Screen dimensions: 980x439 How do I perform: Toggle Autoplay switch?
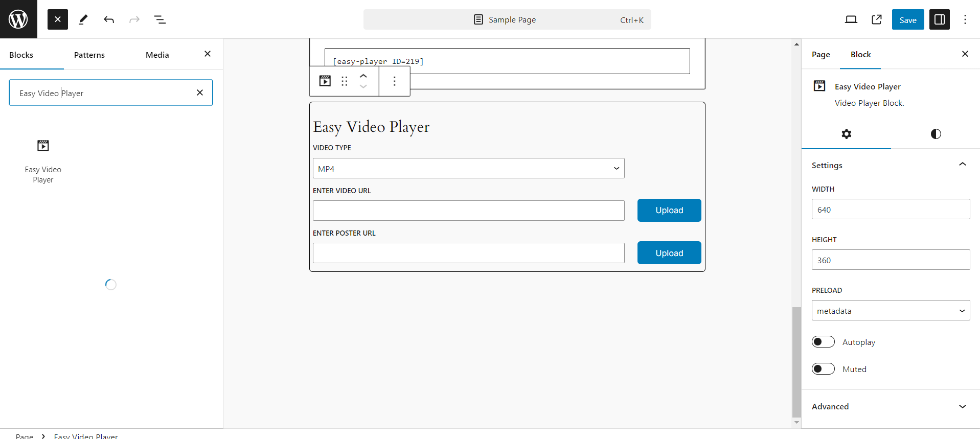pyautogui.click(x=823, y=342)
